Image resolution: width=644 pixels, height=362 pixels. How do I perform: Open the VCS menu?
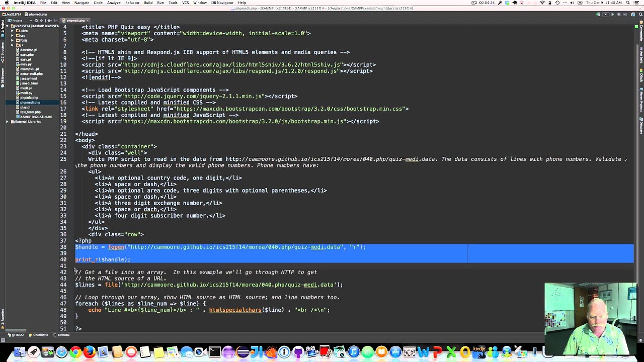pyautogui.click(x=186, y=3)
